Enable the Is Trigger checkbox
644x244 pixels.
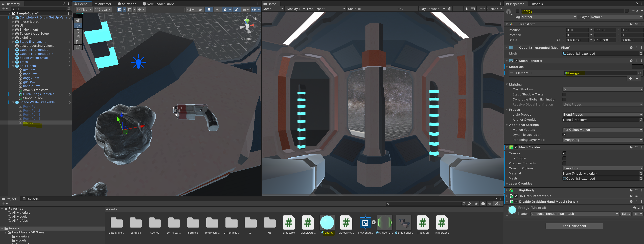coord(564,158)
